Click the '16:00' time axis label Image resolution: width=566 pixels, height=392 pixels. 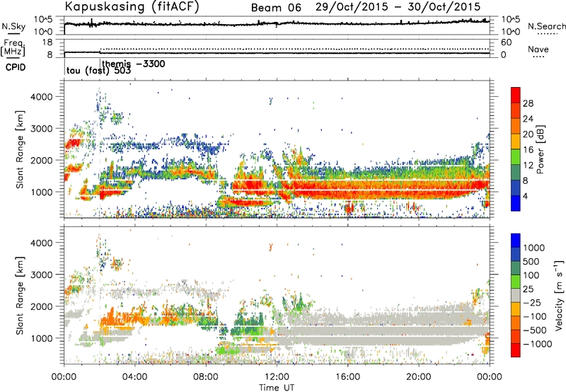click(x=347, y=377)
